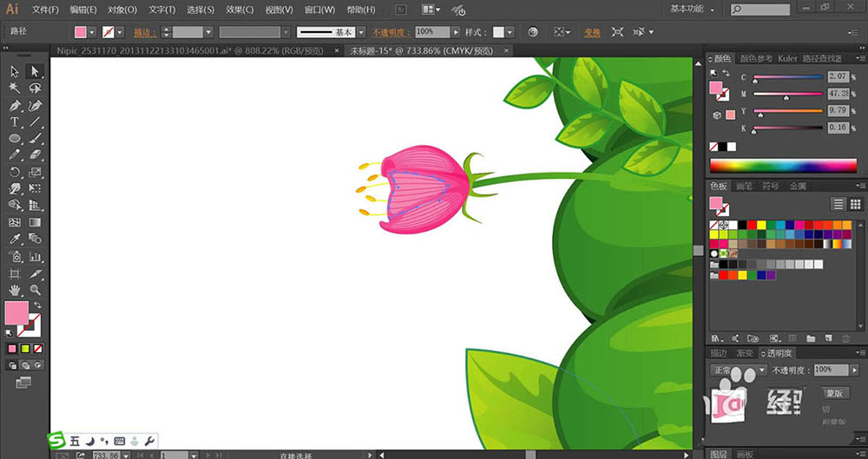This screenshot has width=868, height=459.
Task: Enable Draw Normal mode
Action: click(x=12, y=365)
